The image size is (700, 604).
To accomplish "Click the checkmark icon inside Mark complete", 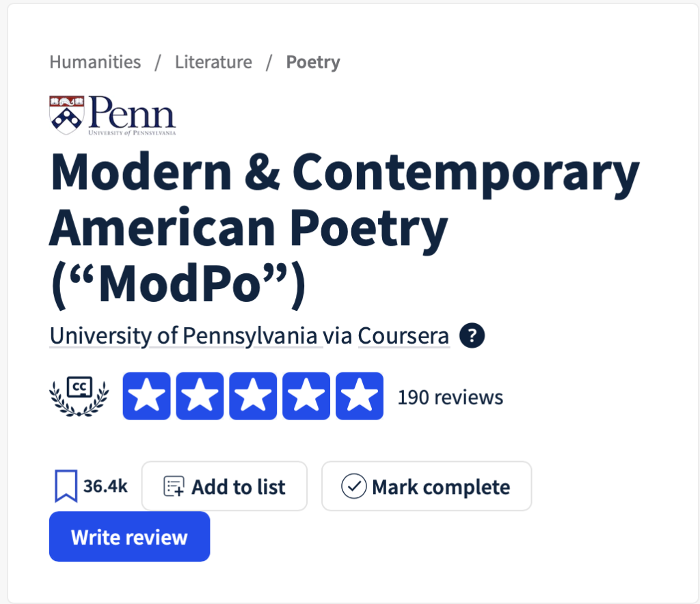I will pos(353,486).
